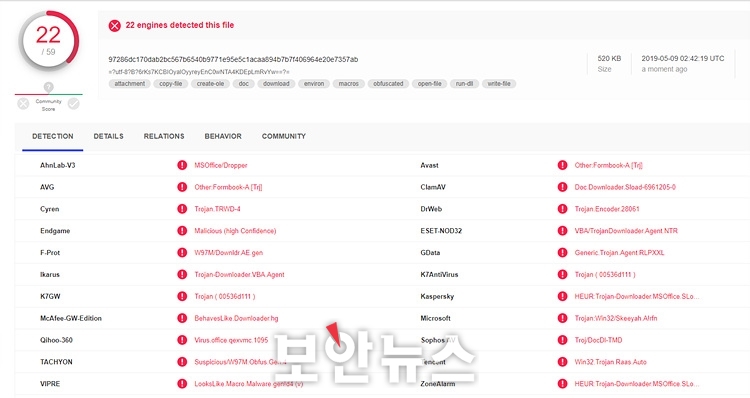Switch to the DETAILS tab
Image resolution: width=750 pixels, height=398 pixels.
click(109, 136)
